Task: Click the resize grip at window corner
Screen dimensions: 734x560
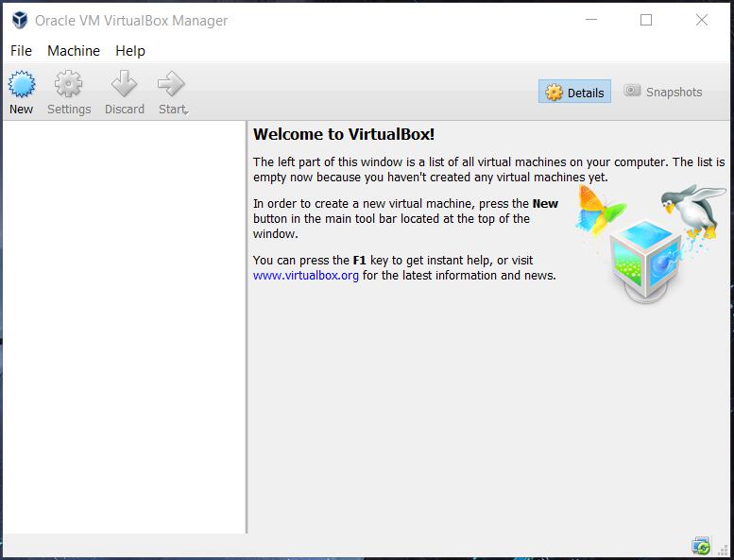Action: [724, 550]
